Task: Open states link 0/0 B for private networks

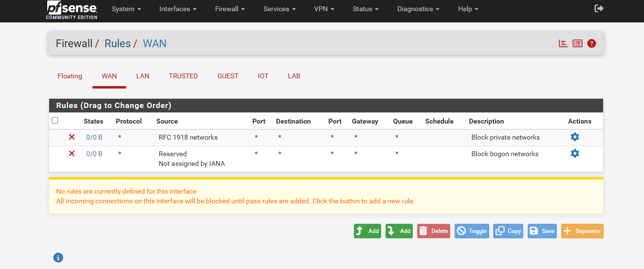Action: [94, 137]
